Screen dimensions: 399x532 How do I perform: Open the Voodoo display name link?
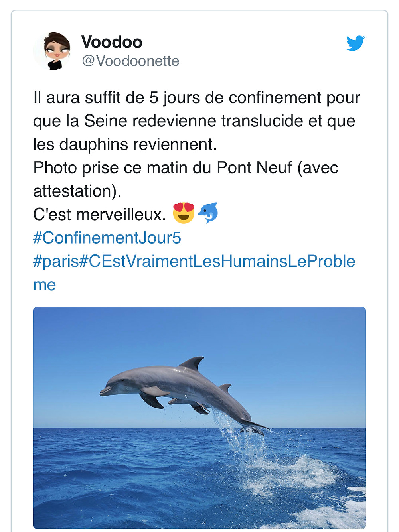coord(112,42)
